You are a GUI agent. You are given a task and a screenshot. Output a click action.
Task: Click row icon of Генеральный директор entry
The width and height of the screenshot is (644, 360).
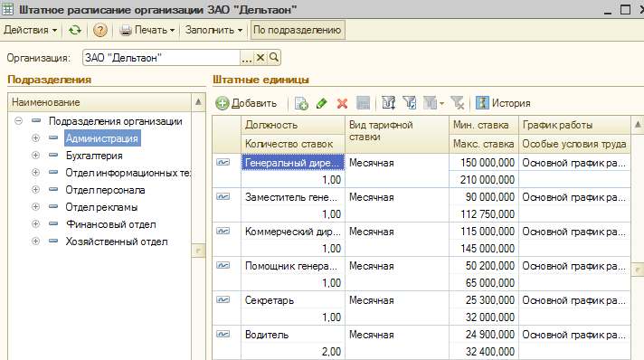point(223,162)
